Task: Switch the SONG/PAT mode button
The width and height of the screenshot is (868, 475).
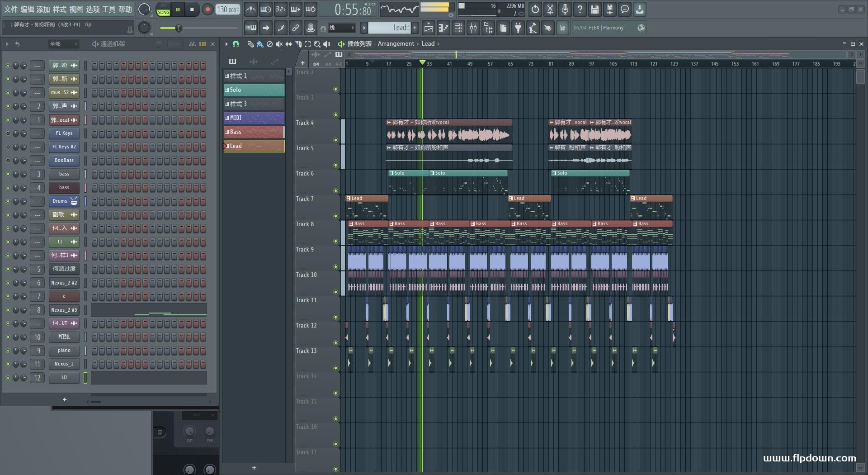Action: tap(163, 9)
